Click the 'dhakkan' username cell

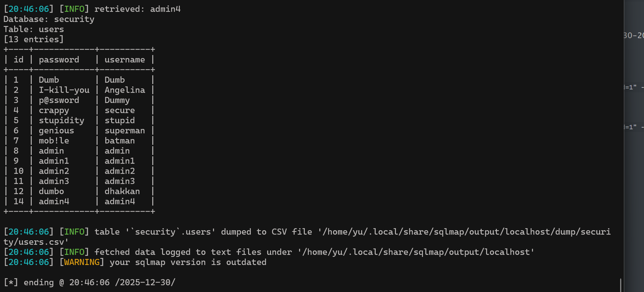pos(122,191)
